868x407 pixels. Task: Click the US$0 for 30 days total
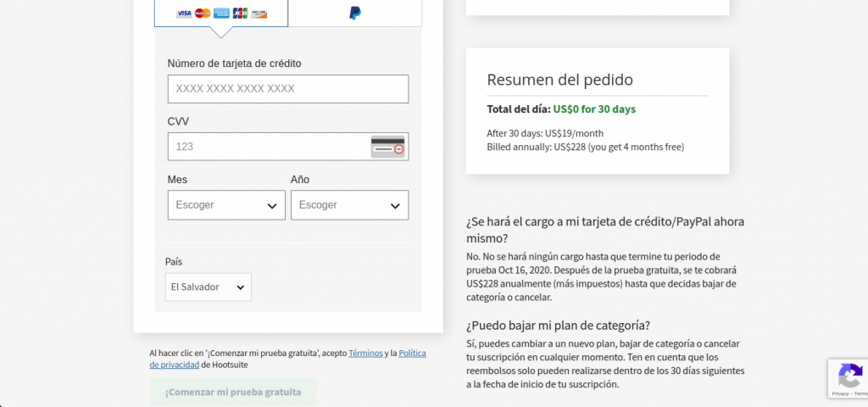click(x=594, y=109)
